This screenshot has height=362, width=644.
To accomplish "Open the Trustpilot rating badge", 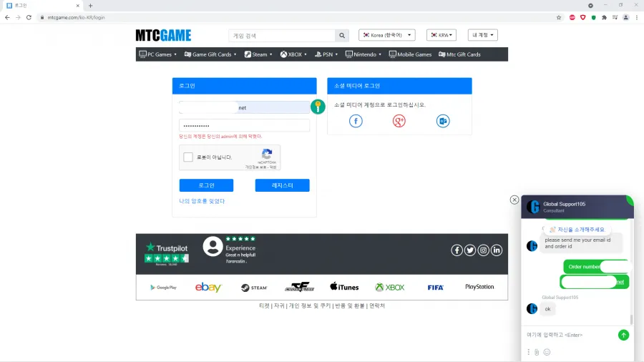I will 167,254.
